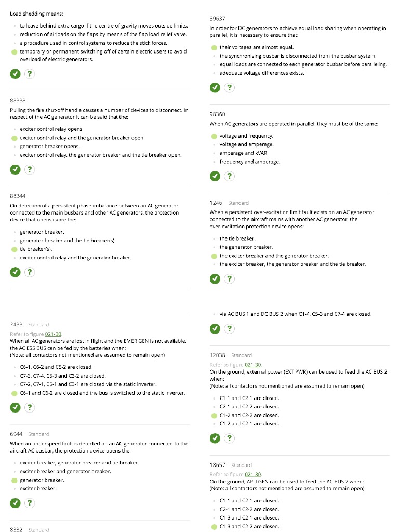Open figure 021-30 link in question 12038
Viewport: 399px width, 532px height.
252,365
